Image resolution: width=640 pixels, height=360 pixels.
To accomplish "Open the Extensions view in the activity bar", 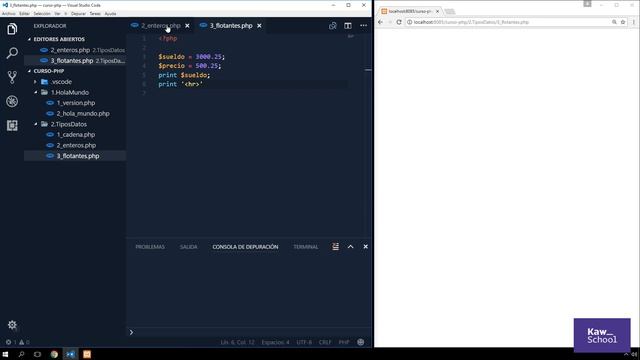I will [12, 125].
